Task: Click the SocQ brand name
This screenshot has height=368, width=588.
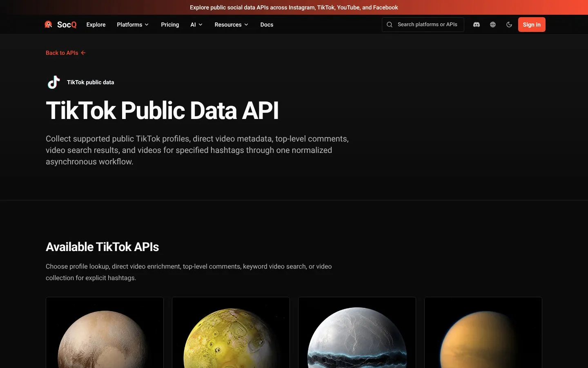Action: click(67, 25)
